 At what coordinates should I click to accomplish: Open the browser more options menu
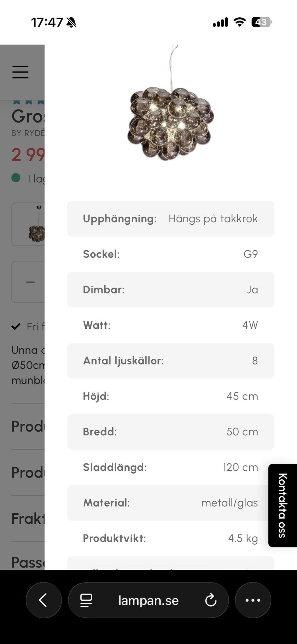tap(253, 600)
